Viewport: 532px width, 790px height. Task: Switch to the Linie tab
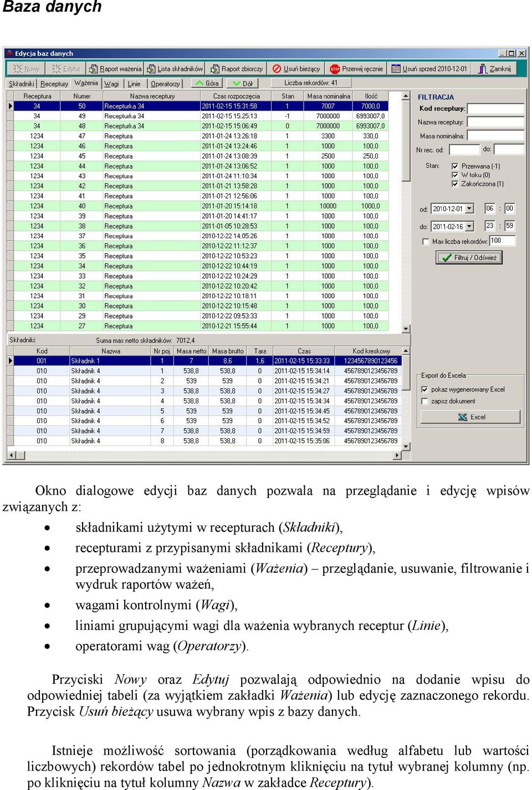coord(134,84)
